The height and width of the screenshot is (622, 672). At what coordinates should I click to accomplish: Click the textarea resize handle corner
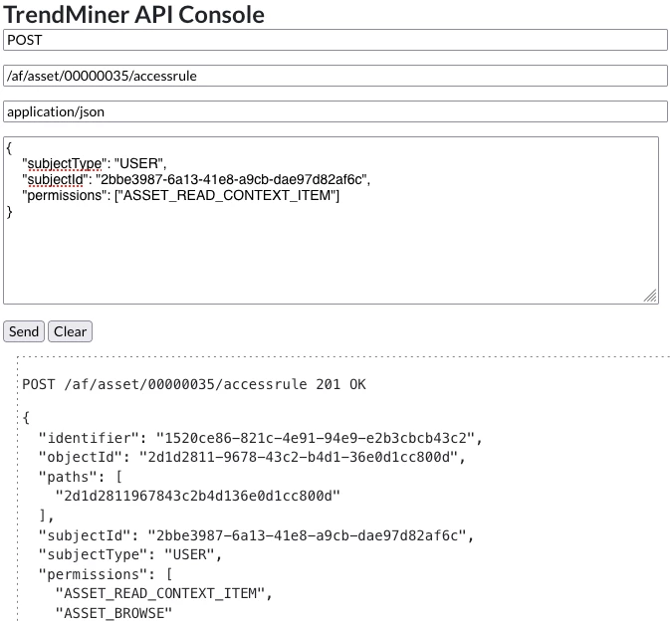pos(650,297)
